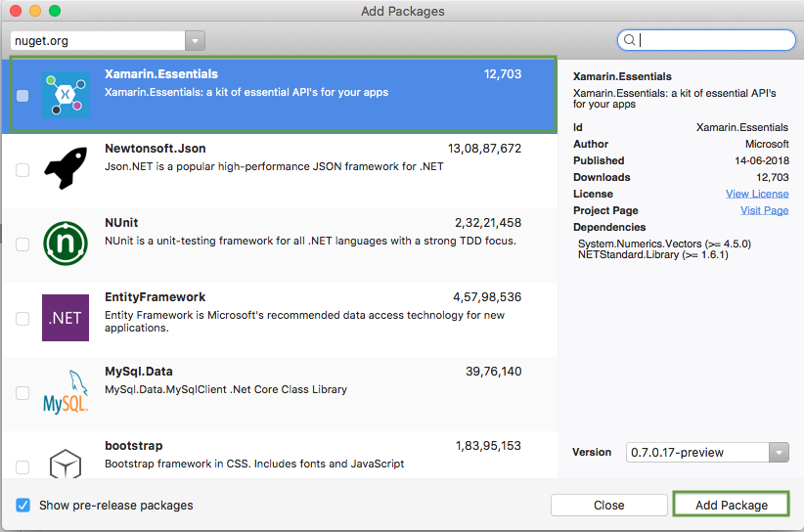The width and height of the screenshot is (804, 532).
Task: Check the Xamarin.Essentials package checkbox
Action: [x=22, y=96]
